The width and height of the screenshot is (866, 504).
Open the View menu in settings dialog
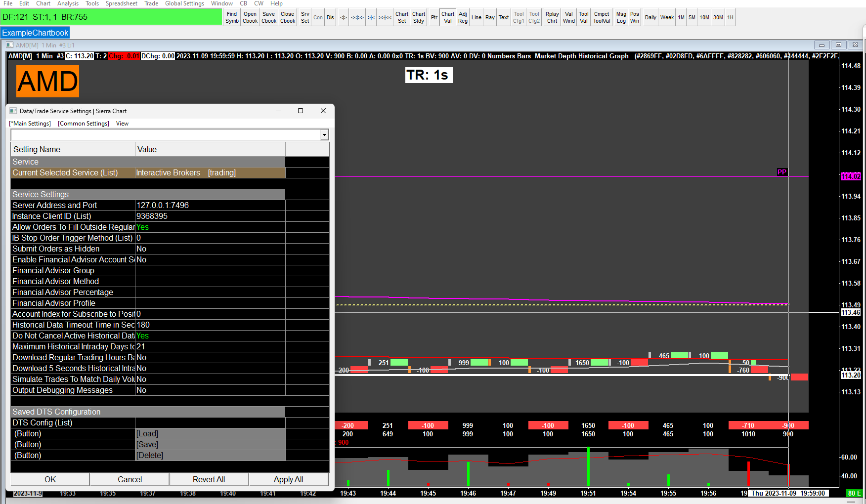[122, 124]
